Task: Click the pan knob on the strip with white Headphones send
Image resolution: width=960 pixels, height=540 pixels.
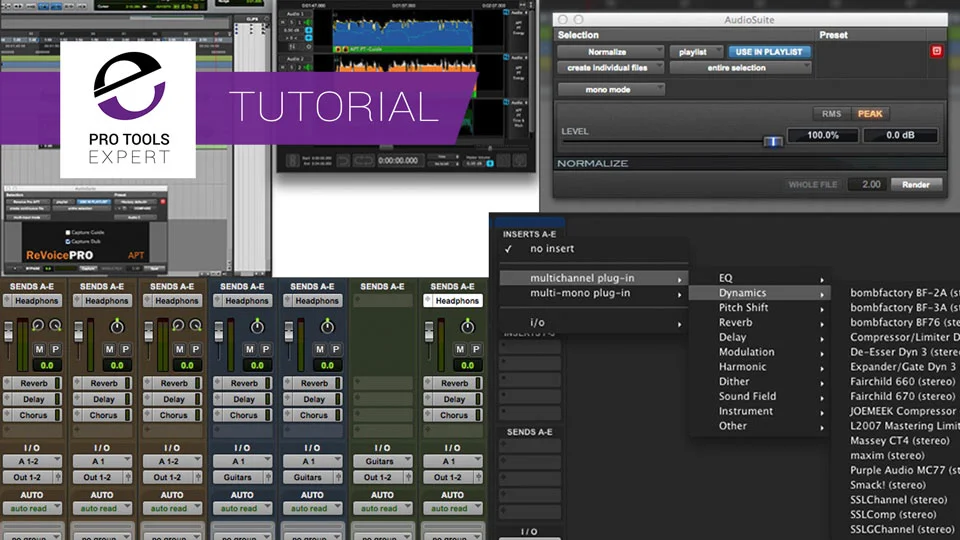Action: pyautogui.click(x=467, y=326)
